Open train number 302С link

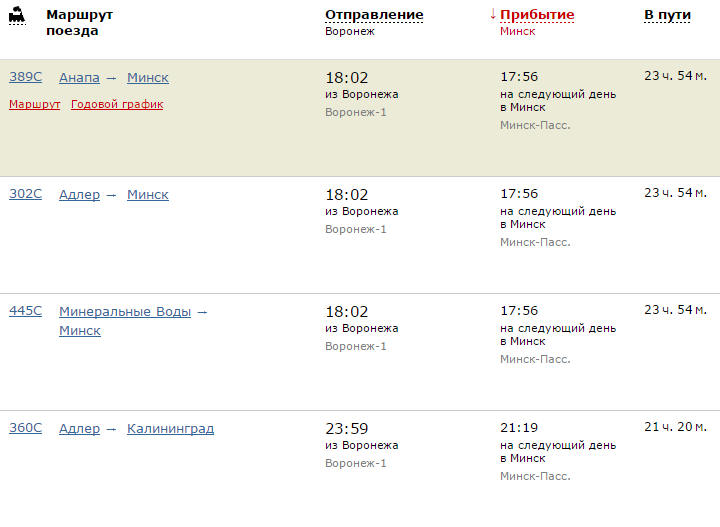[x=25, y=195]
